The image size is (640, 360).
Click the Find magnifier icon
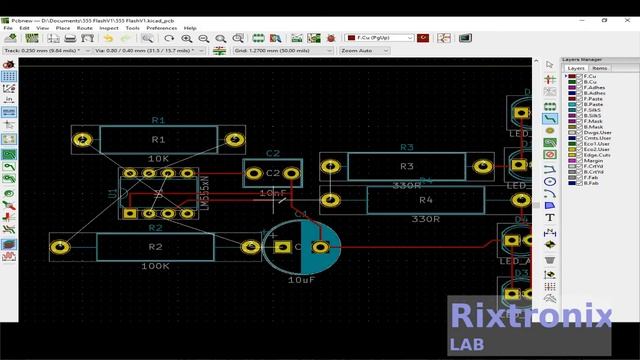pyautogui.click(x=147, y=38)
